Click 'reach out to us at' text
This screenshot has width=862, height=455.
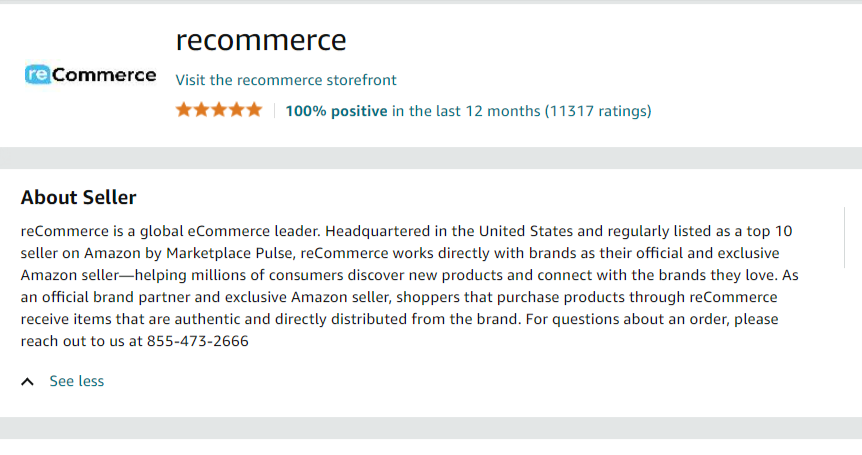(82, 341)
